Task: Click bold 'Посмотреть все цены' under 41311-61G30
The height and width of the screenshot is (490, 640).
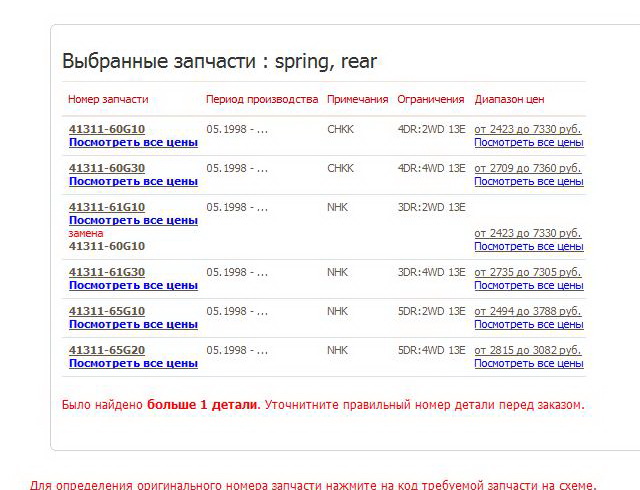Action: (x=133, y=285)
